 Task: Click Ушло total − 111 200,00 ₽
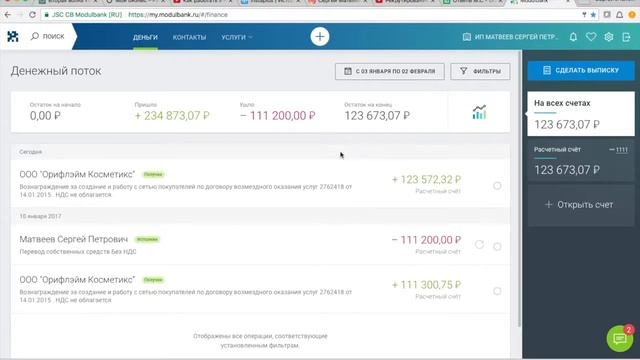[x=278, y=116]
